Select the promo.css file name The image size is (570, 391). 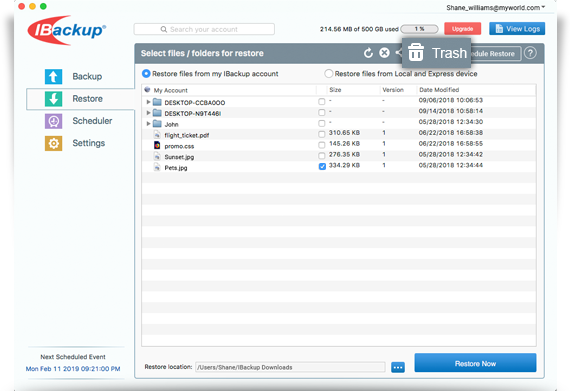coord(179,146)
